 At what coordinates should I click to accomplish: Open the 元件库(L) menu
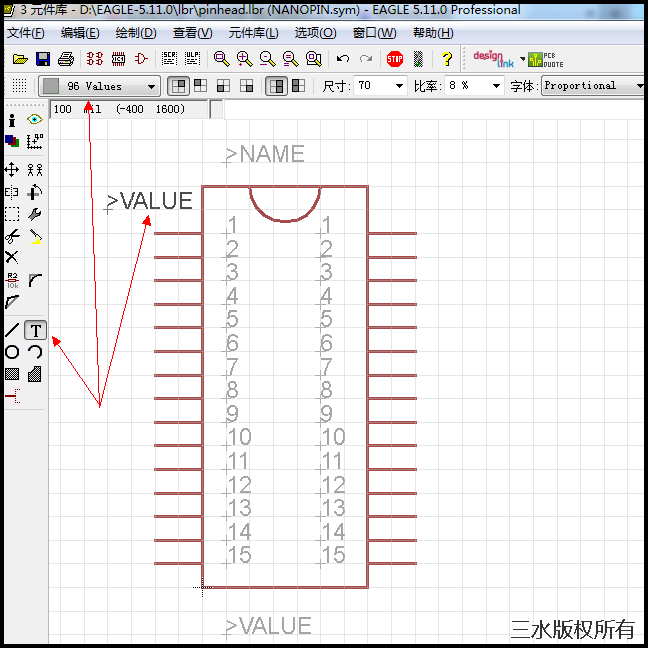coord(254,33)
